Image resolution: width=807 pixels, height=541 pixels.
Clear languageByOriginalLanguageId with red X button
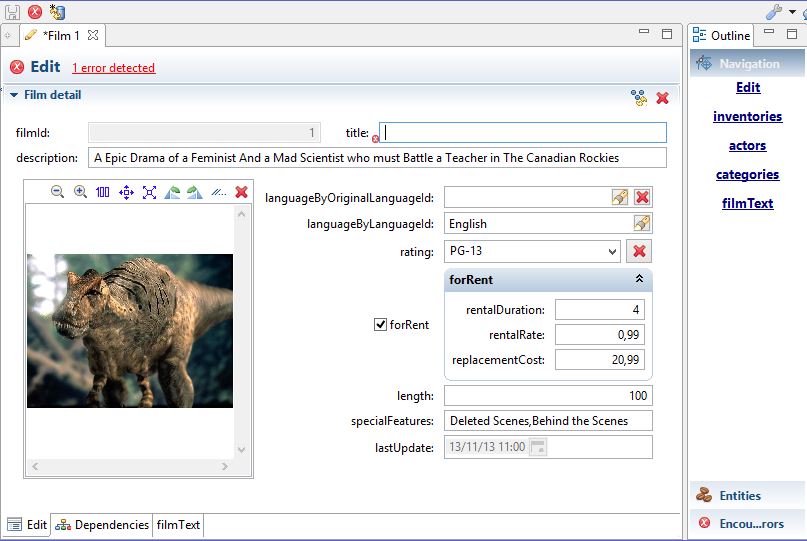tap(642, 198)
